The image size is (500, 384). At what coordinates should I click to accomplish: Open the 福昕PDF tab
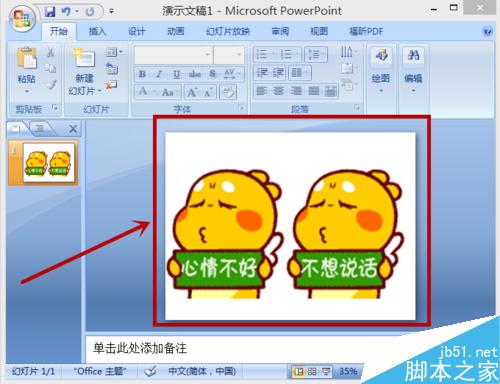(366, 31)
